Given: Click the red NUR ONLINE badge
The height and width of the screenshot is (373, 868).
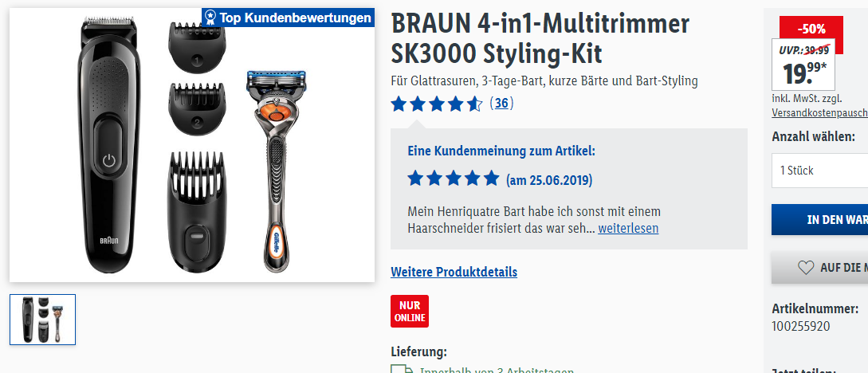Looking at the screenshot, I should 410,311.
